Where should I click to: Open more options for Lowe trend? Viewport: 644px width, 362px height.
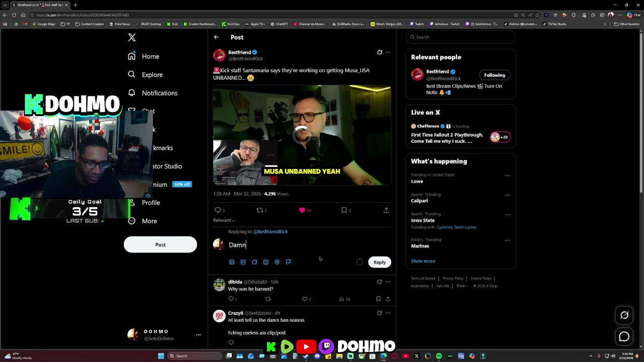pyautogui.click(x=507, y=176)
